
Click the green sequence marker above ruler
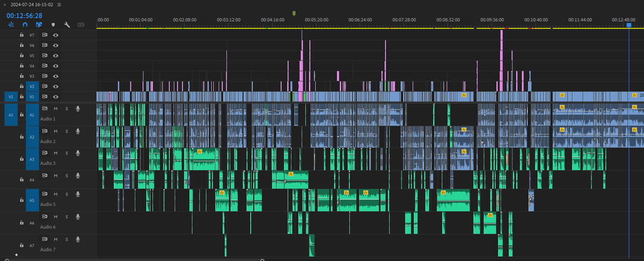(x=294, y=13)
